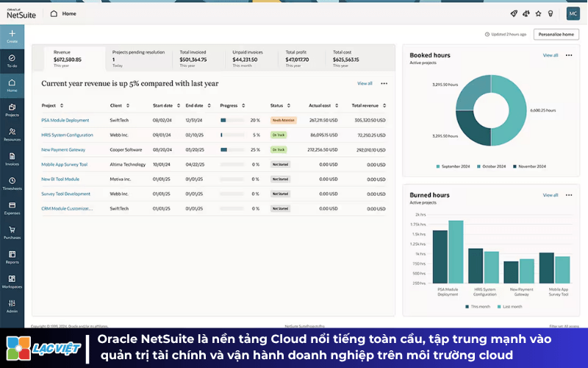Open the New BI Tool Module project
Viewport: 588px width, 368px height.
60,179
